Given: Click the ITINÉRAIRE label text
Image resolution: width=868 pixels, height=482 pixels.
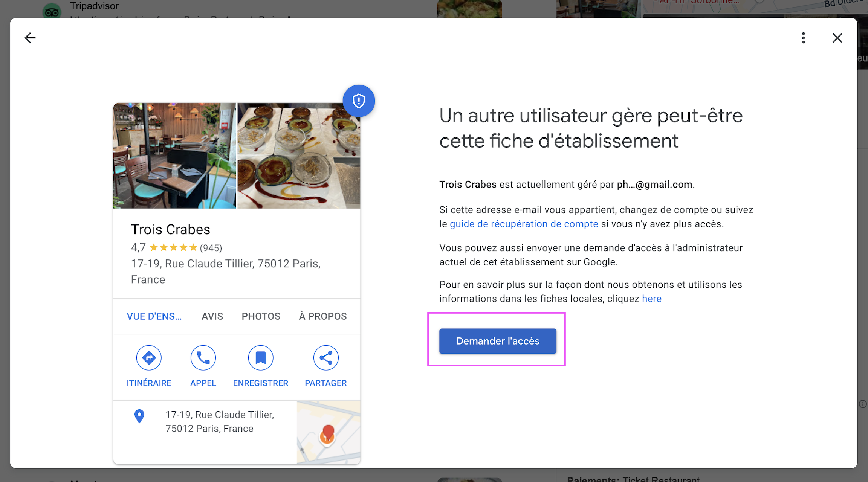Looking at the screenshot, I should point(149,383).
